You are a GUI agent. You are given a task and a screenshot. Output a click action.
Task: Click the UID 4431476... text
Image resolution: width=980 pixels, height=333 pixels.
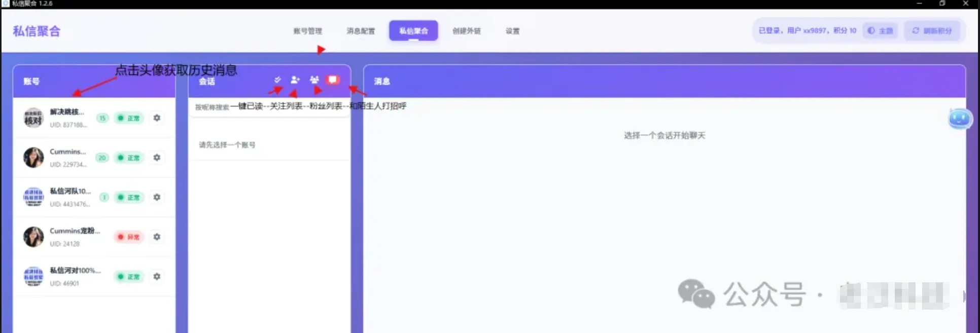(x=70, y=204)
